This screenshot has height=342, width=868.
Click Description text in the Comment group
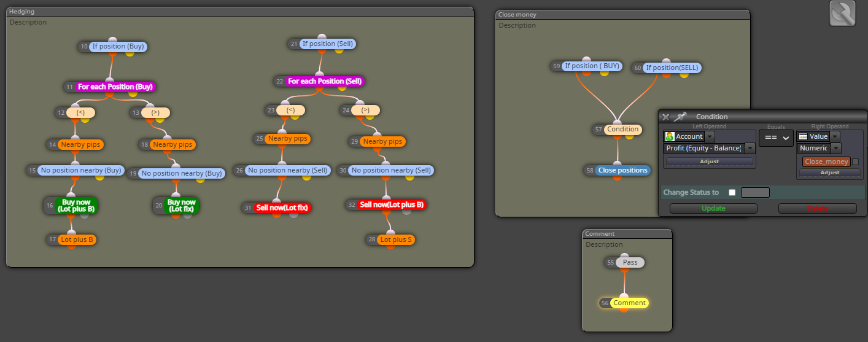604,244
